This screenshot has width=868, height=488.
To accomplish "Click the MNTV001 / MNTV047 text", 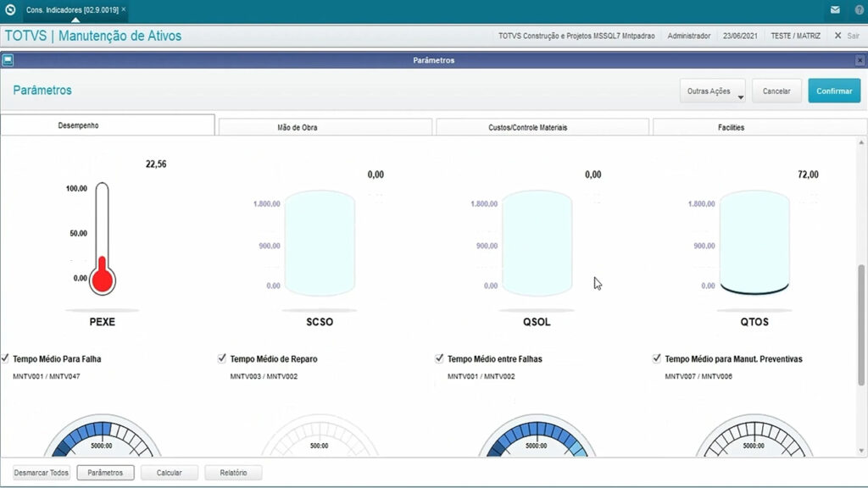I will tap(47, 376).
